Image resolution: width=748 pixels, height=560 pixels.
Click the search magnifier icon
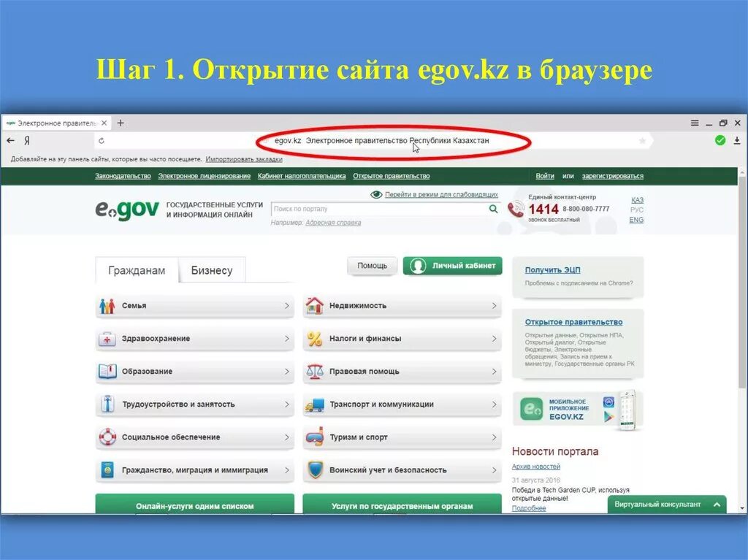(493, 209)
